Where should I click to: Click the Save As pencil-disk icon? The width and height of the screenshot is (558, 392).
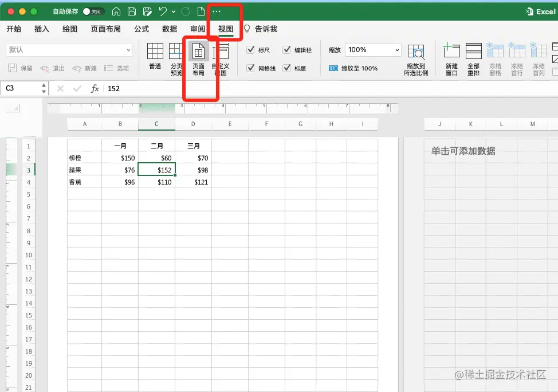click(x=147, y=11)
